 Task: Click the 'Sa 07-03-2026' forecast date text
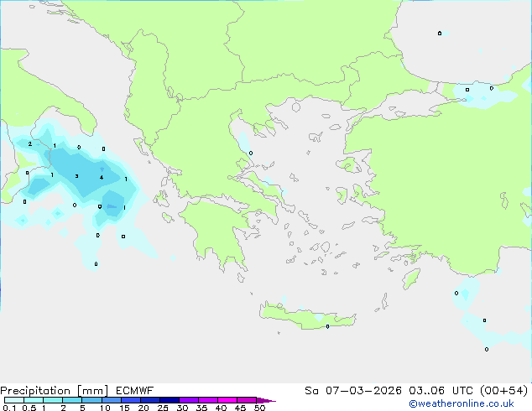pos(353,391)
